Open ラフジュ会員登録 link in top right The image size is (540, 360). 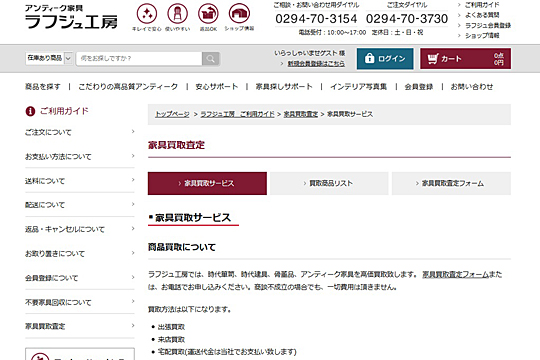tap(488, 25)
